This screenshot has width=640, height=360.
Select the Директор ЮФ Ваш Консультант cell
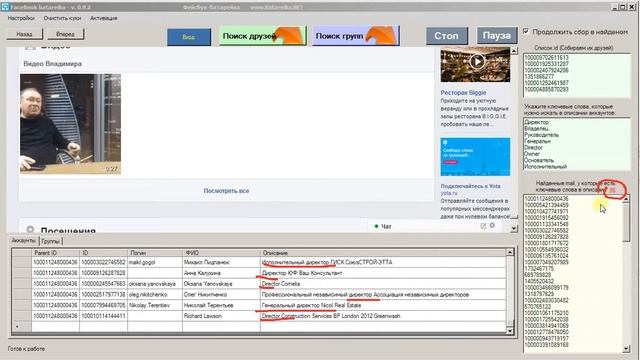[x=383, y=273]
